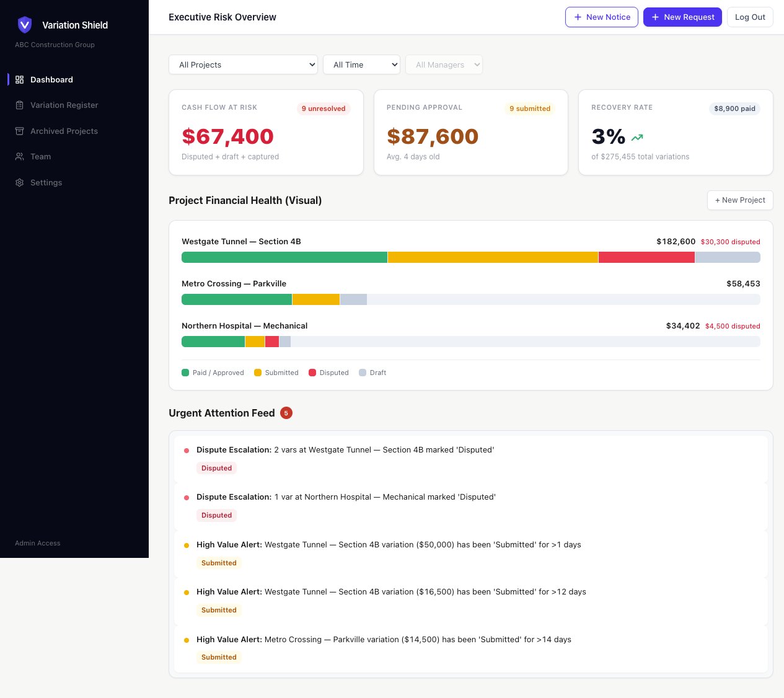Click the Log Out button
This screenshot has height=698, width=784.
pos(750,17)
